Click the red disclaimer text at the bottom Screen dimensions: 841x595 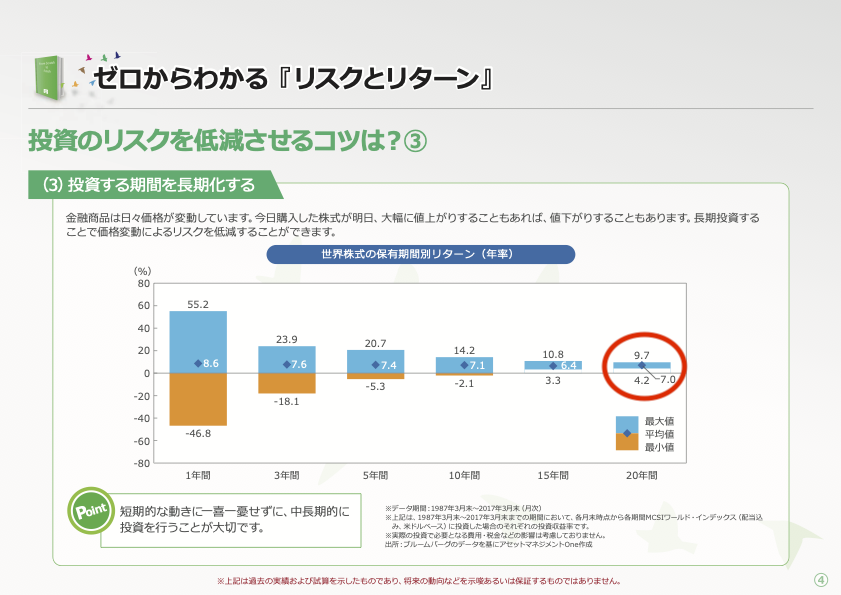[419, 581]
